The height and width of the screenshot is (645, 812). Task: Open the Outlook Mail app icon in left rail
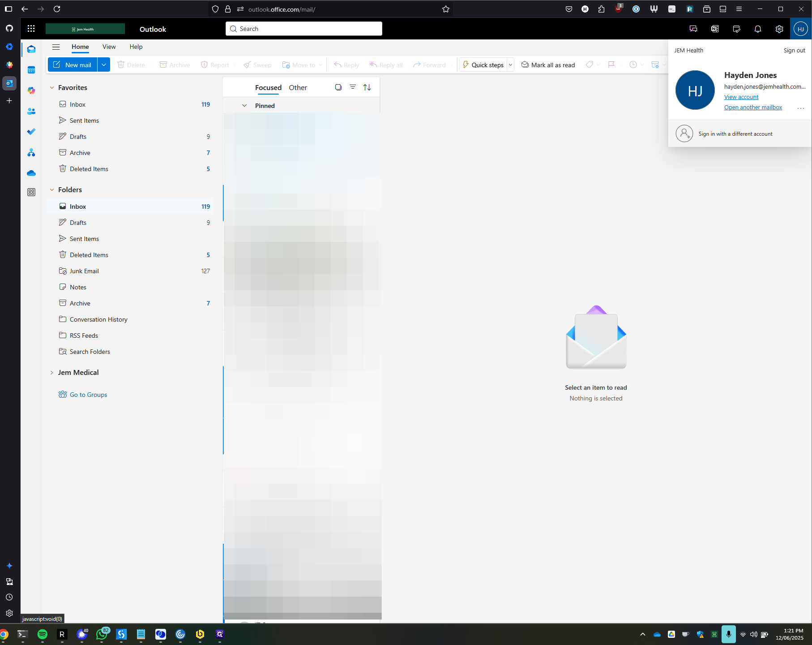click(x=31, y=49)
